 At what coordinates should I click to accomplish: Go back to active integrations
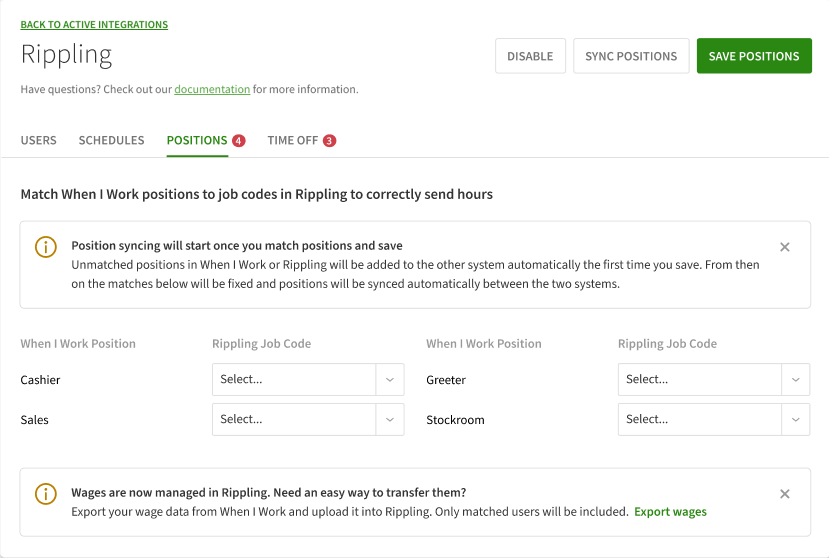pos(94,25)
